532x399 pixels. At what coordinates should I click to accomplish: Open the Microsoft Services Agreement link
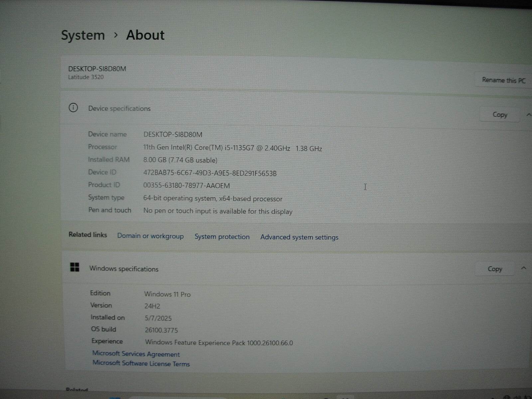coord(136,354)
